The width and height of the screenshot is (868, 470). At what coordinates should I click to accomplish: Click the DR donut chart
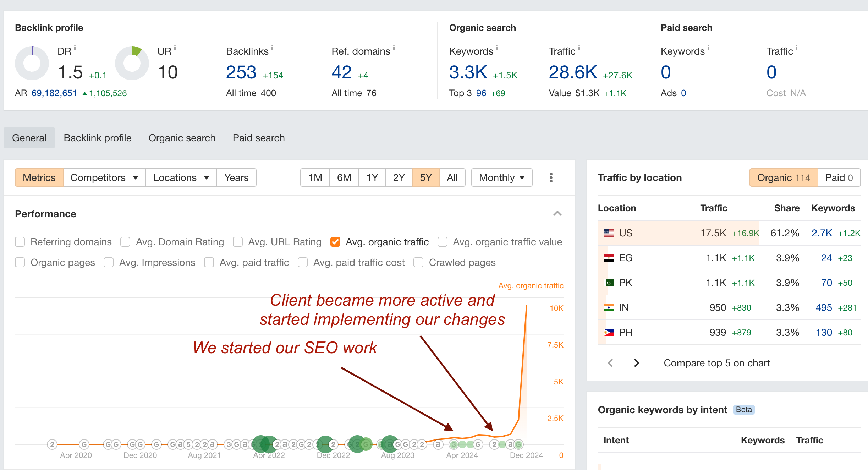(32, 63)
